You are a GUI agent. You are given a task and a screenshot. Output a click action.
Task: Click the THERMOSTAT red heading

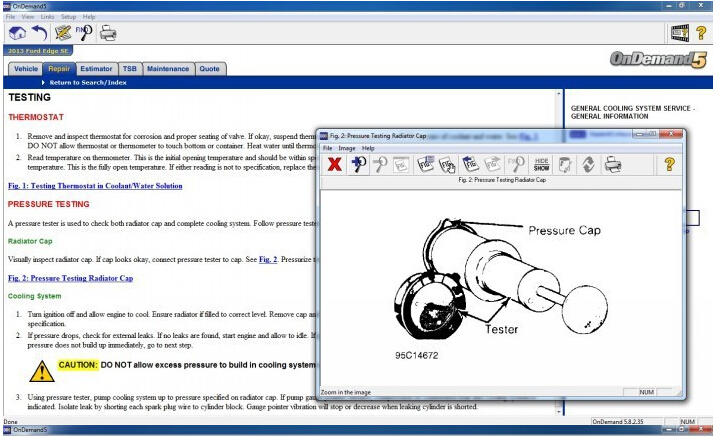click(36, 117)
